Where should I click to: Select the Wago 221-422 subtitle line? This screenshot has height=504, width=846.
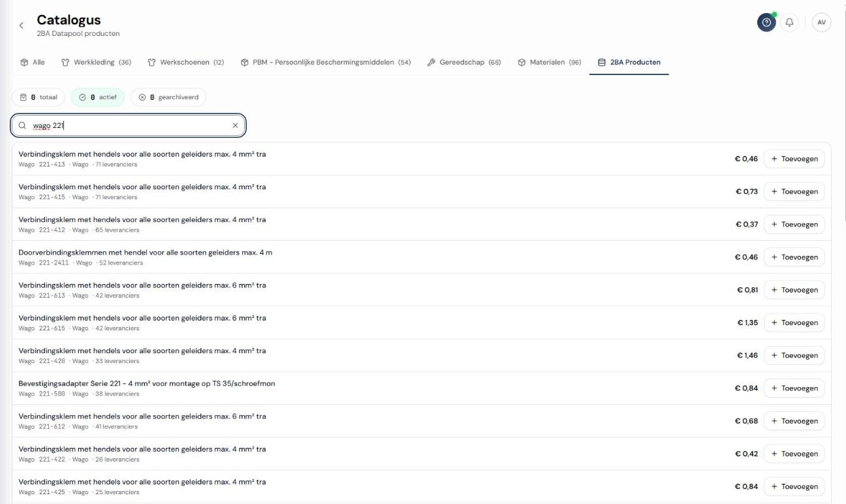point(78,460)
